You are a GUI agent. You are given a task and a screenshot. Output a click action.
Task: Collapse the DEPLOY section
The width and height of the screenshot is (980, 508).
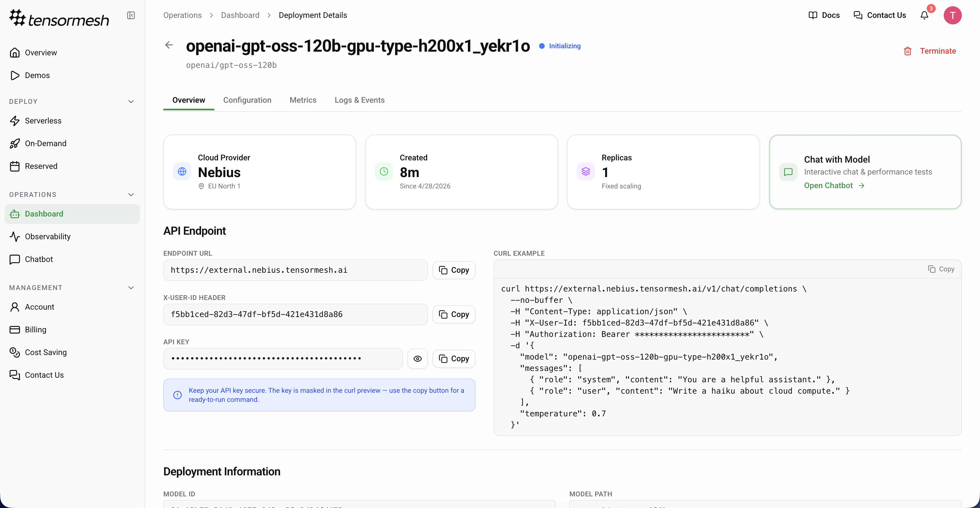click(x=131, y=102)
